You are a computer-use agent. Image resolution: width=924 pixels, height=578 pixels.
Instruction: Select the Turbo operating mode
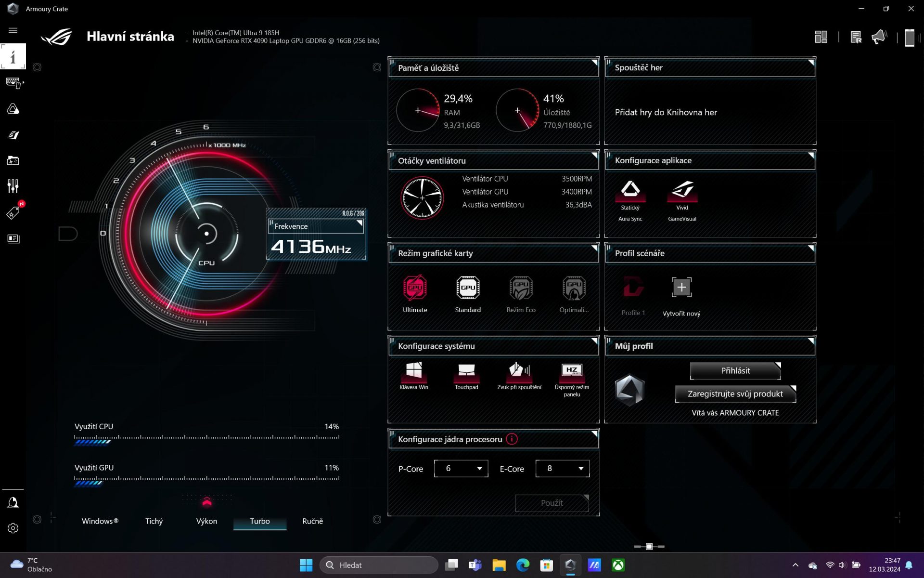pyautogui.click(x=260, y=521)
